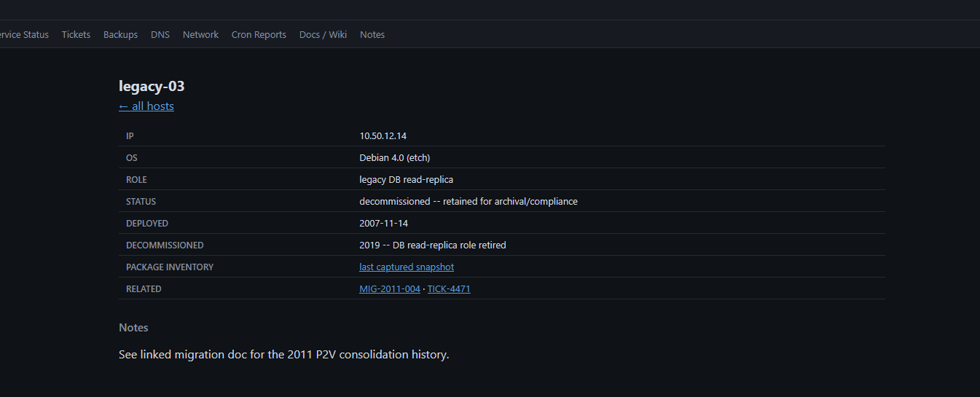Click '2019 -- DB read-replica role retired'
This screenshot has width=980, height=397.
pyautogui.click(x=433, y=245)
